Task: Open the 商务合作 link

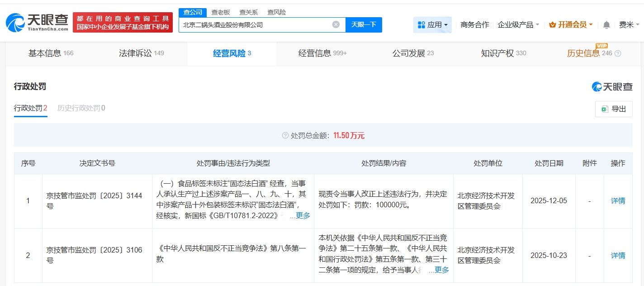Action: (x=474, y=25)
